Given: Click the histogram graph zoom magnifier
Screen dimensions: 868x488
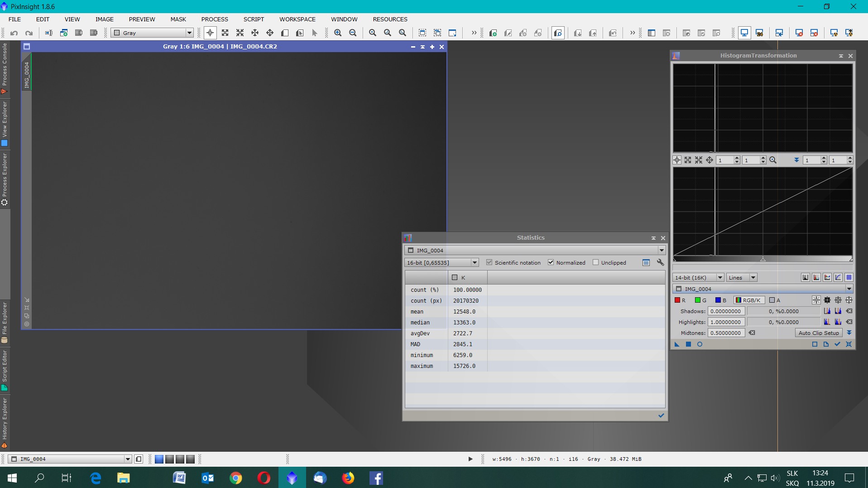Looking at the screenshot, I should tap(773, 160).
